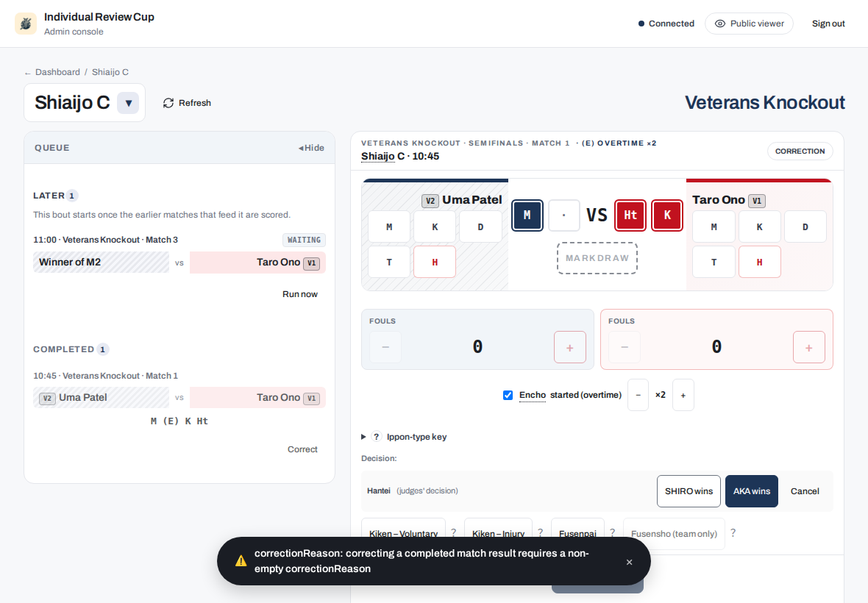This screenshot has height=603, width=868.
Task: Award M point to Taro Ono
Action: (x=714, y=226)
